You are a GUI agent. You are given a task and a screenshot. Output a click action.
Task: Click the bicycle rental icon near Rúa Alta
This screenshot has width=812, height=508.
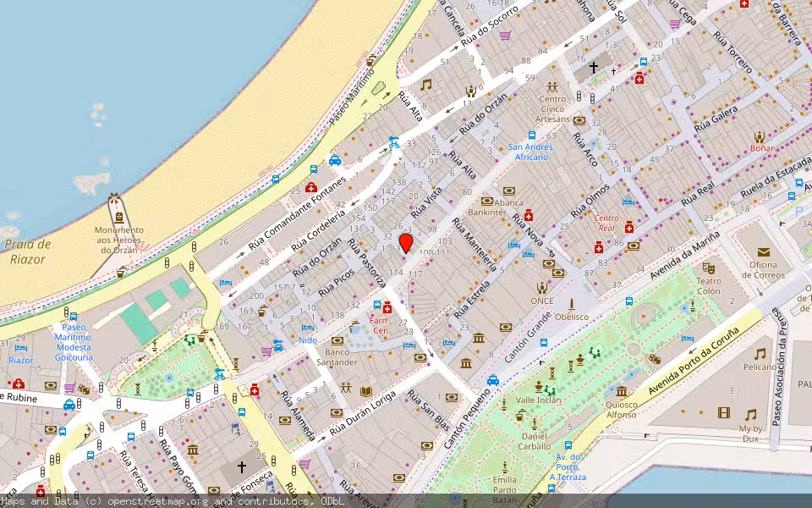coord(394,142)
